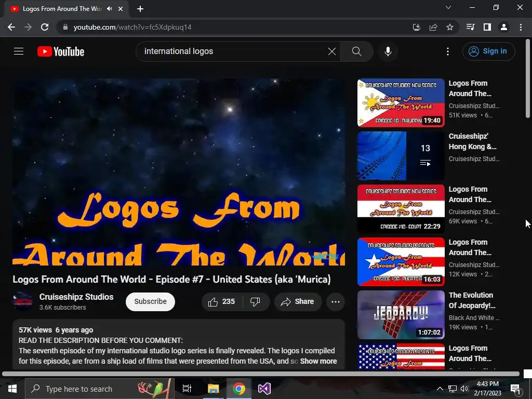The image size is (532, 399).
Task: Subscribe to Cruiseshipz Studios
Action: [150, 302]
